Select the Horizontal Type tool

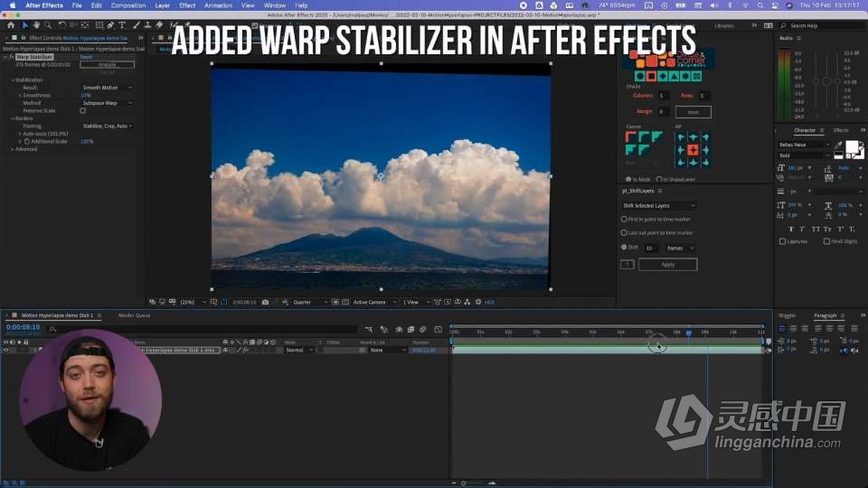click(x=122, y=25)
